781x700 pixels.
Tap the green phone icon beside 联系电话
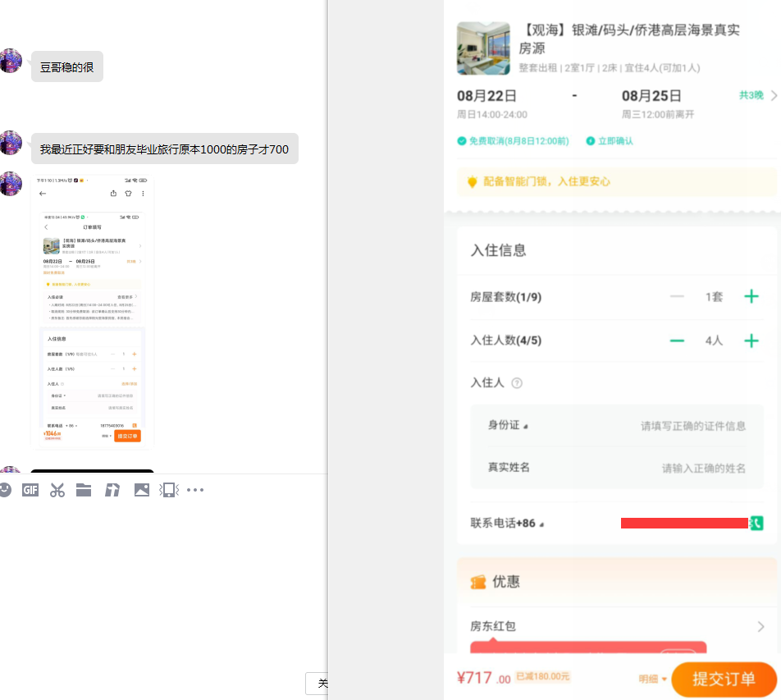coord(756,523)
